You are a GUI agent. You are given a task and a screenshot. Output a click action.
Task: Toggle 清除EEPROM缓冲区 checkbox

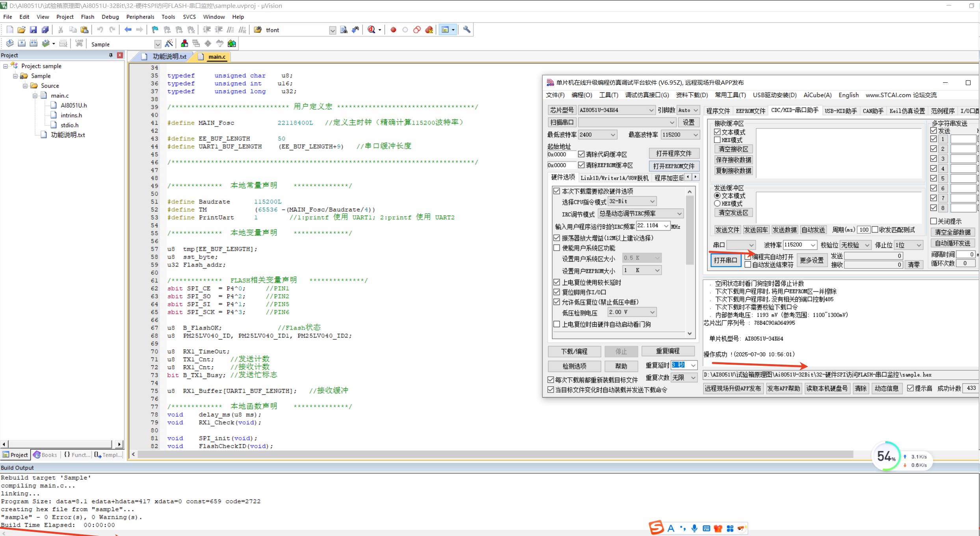click(581, 165)
